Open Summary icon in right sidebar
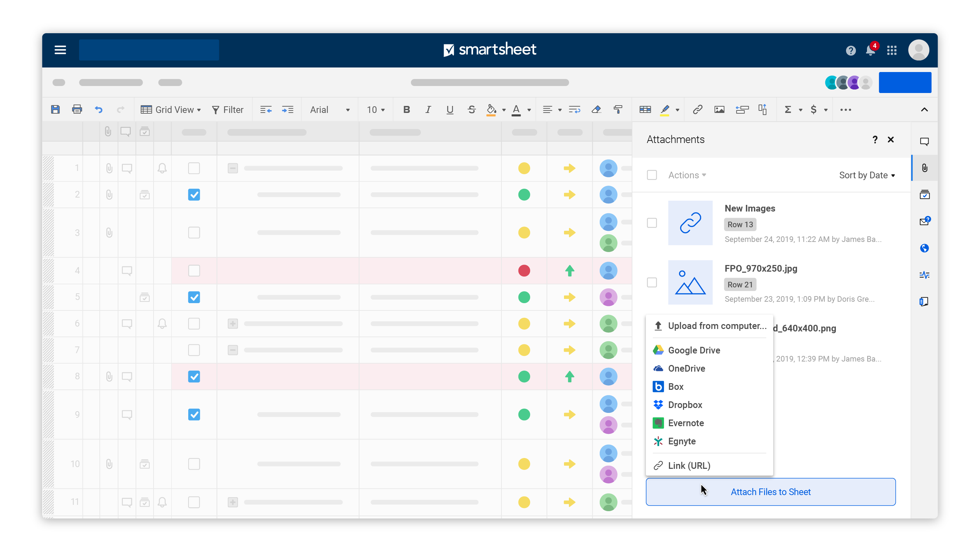Screen dimensions: 980x551 [924, 302]
